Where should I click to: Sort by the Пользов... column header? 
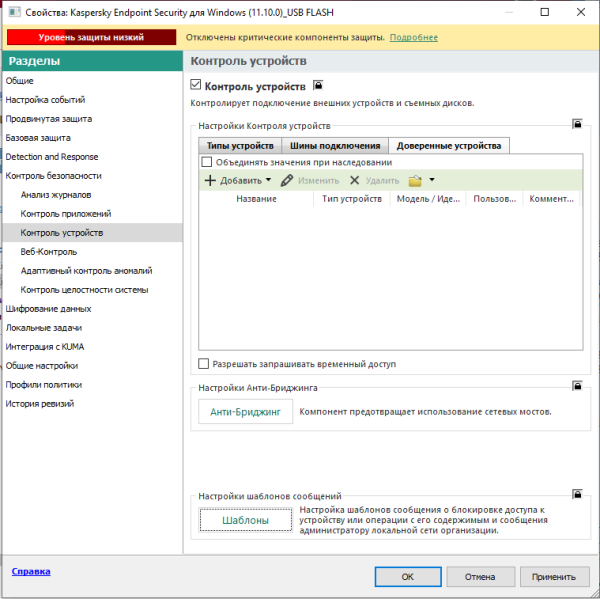[494, 199]
